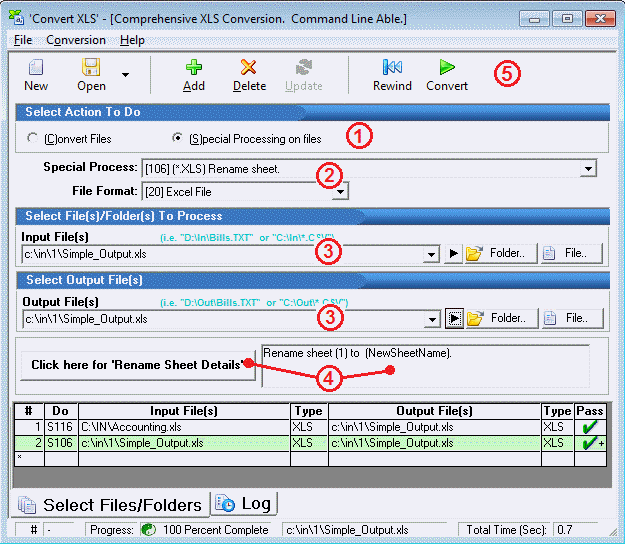Click the Output File(s) path field
Viewport: 625px width, 544px height.
click(230, 319)
